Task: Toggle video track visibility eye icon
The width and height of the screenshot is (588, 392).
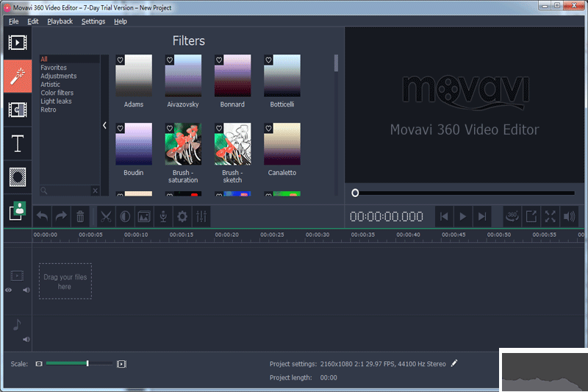Action: tap(9, 290)
